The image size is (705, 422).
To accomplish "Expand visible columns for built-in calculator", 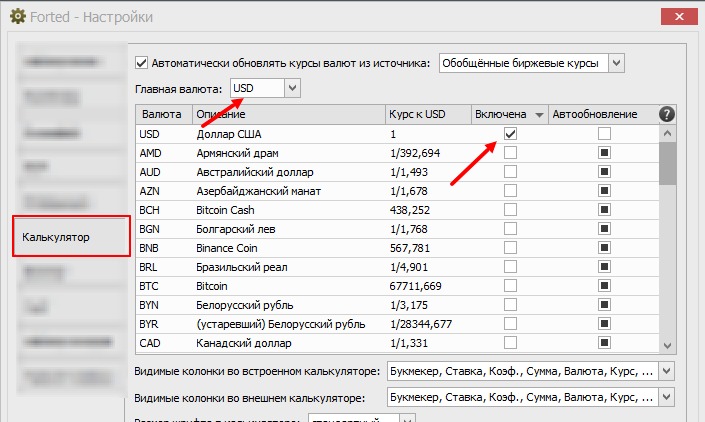I will 667,371.
